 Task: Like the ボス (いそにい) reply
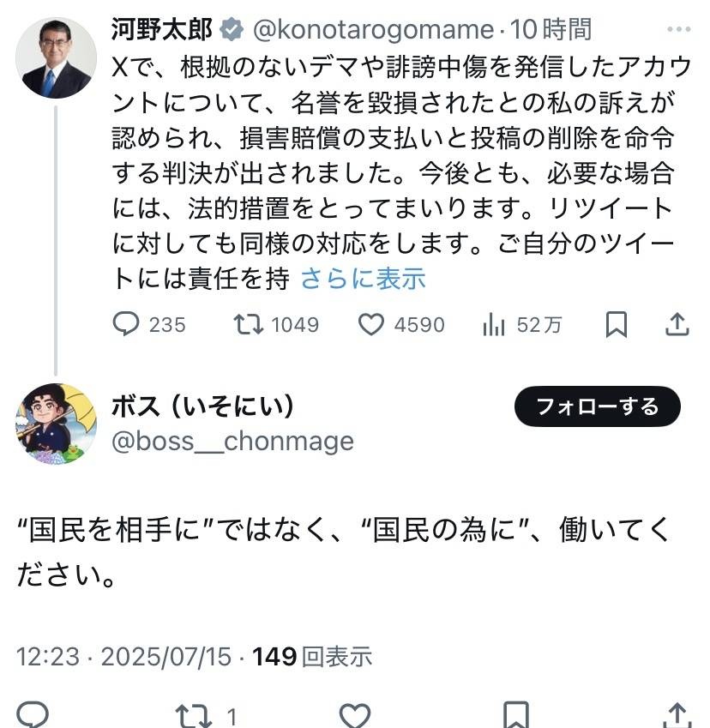click(354, 715)
